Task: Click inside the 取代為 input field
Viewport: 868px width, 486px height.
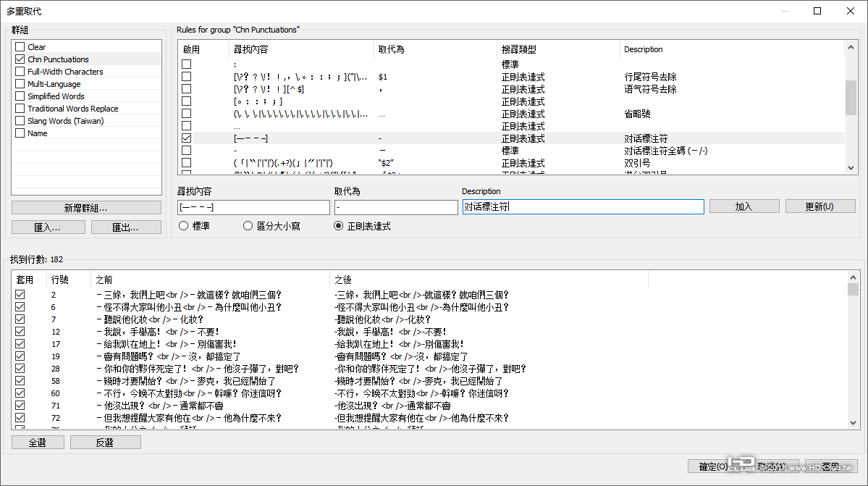Action: click(396, 207)
